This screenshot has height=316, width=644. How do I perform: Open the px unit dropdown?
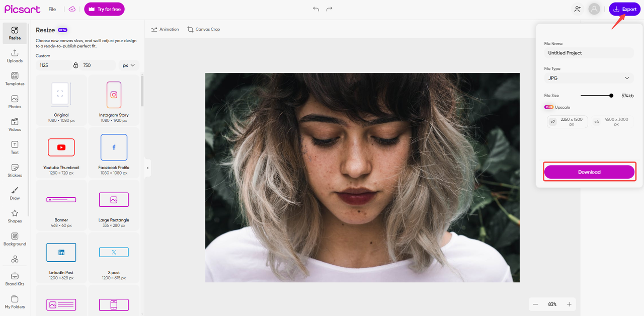tap(129, 65)
